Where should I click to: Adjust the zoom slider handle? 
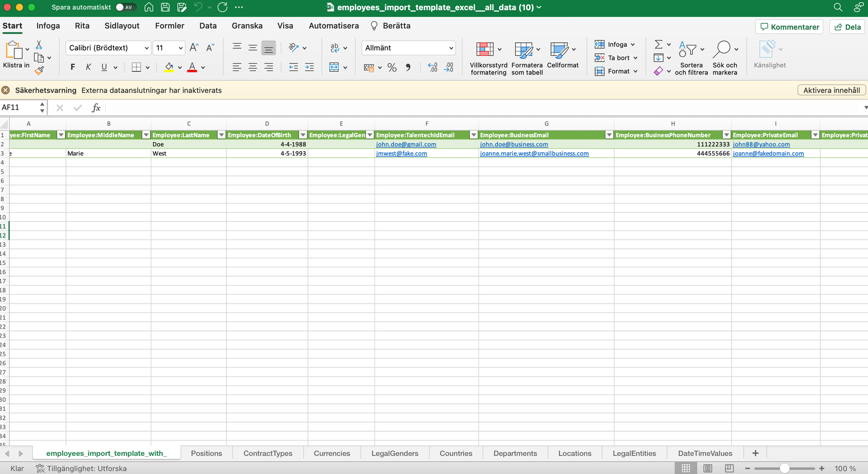(784, 468)
